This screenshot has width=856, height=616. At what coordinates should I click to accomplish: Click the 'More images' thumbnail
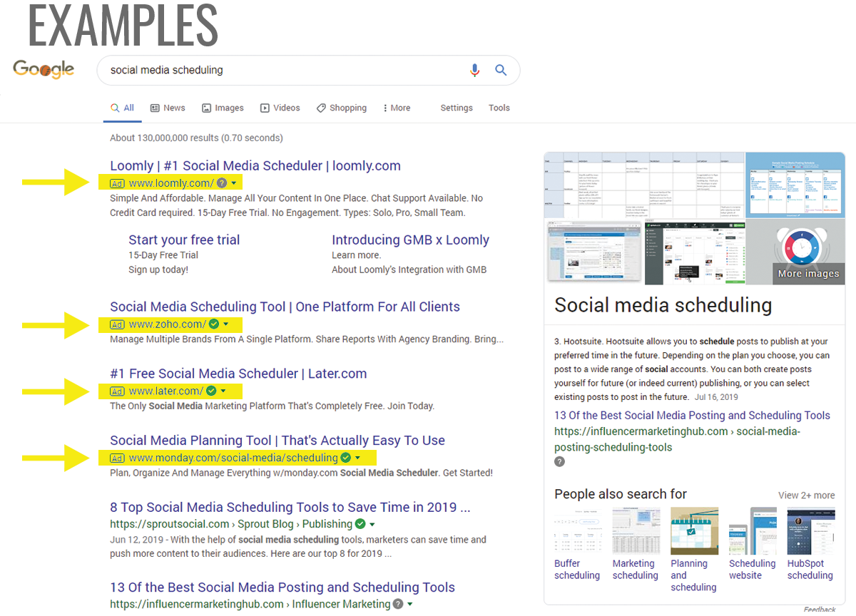[x=795, y=252]
